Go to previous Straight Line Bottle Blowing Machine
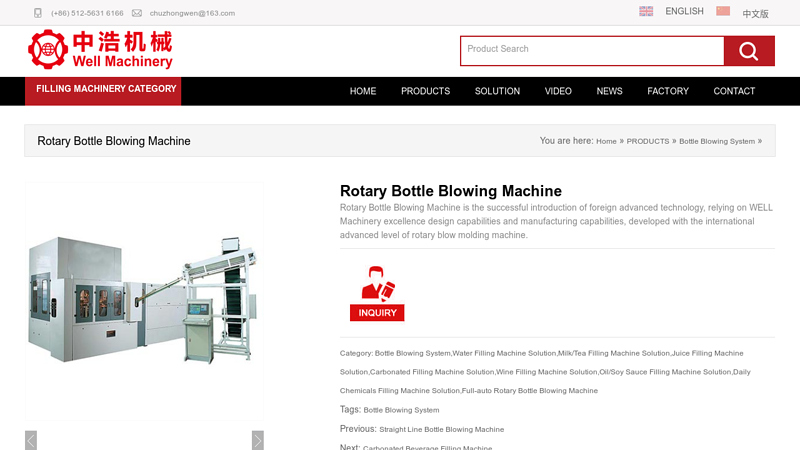Image resolution: width=800 pixels, height=450 pixels. click(x=441, y=430)
